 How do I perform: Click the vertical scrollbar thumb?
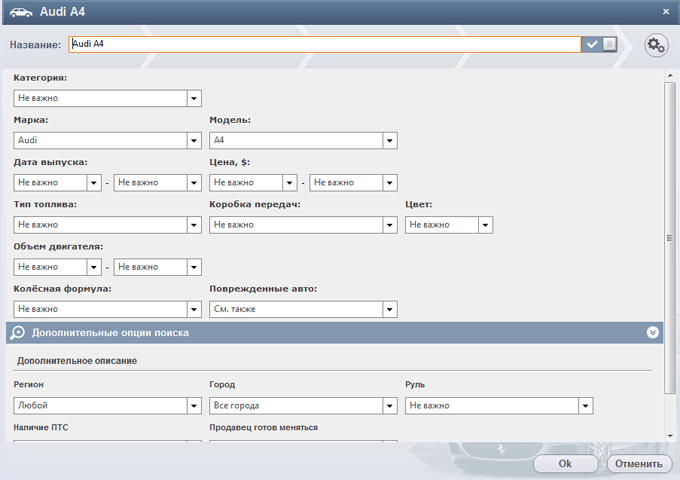(670, 238)
